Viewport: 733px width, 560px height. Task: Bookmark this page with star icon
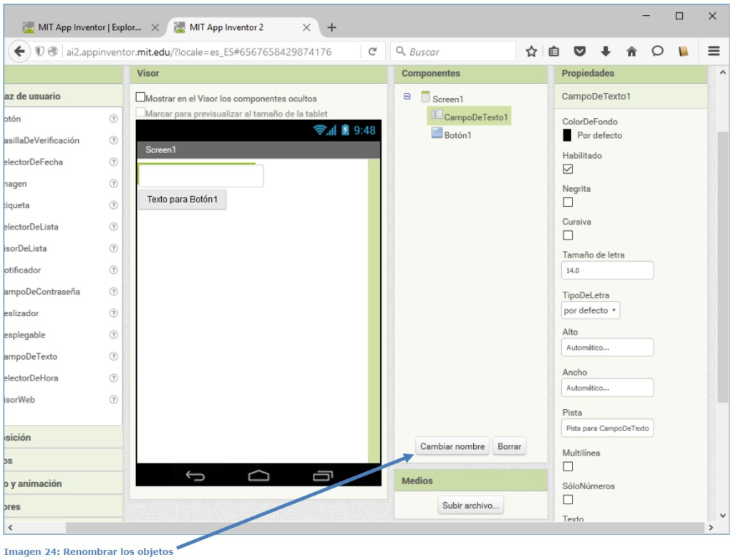pyautogui.click(x=531, y=51)
